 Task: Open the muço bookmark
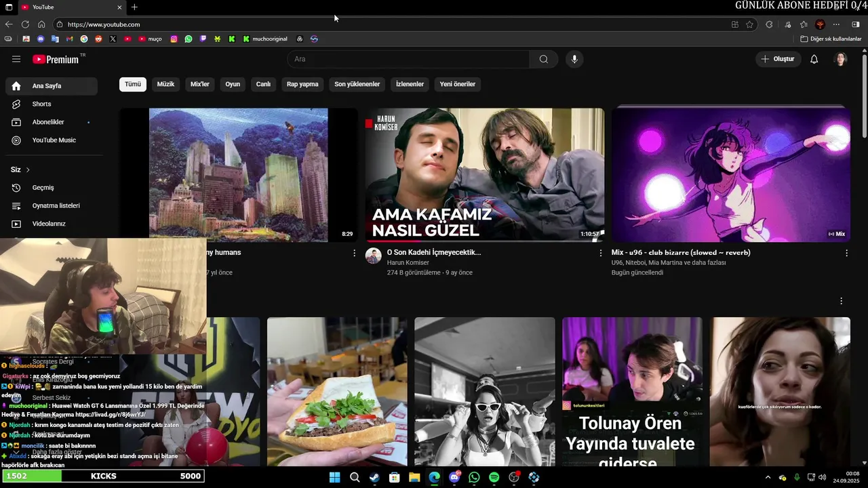tap(150, 39)
